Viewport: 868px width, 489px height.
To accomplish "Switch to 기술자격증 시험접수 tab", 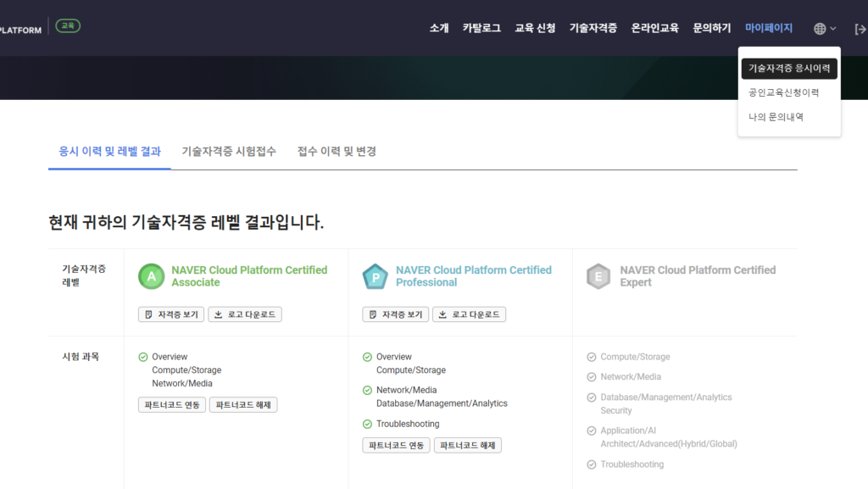I will (x=229, y=152).
